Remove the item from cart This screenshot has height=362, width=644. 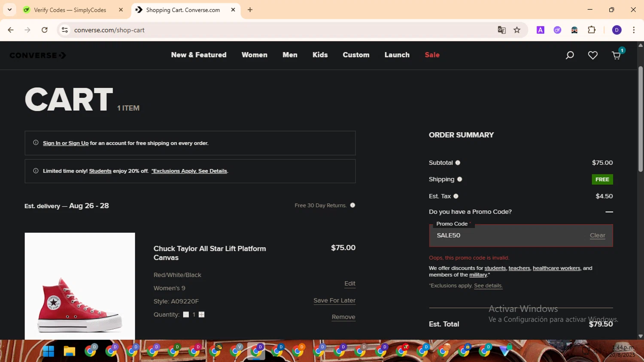click(x=343, y=317)
